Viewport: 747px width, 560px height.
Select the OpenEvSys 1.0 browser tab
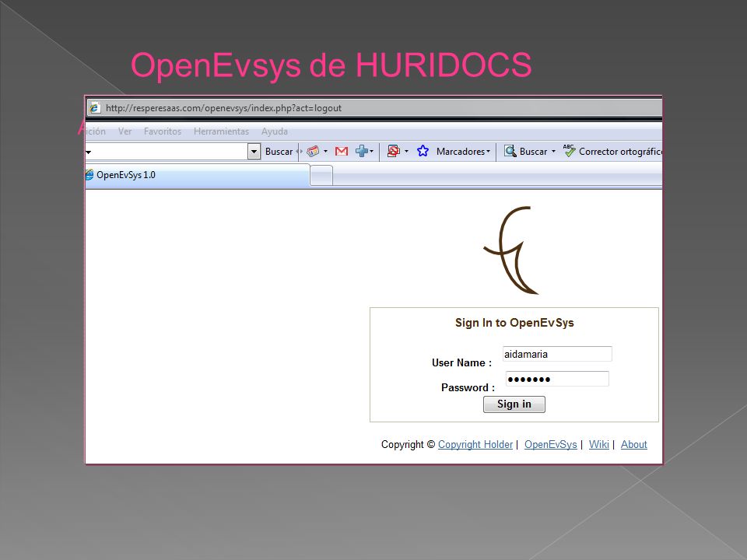click(197, 175)
